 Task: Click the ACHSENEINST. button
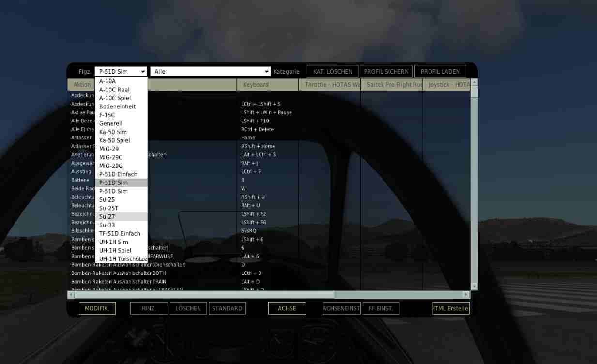342,308
